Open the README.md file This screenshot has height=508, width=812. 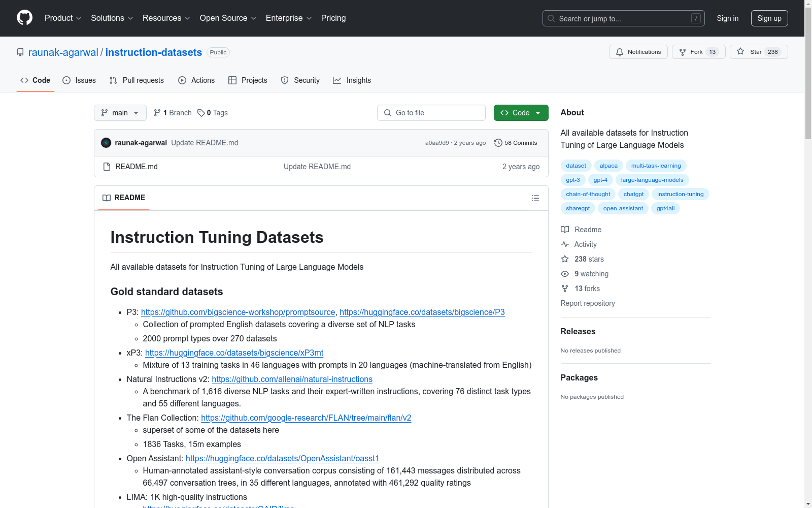click(x=137, y=167)
